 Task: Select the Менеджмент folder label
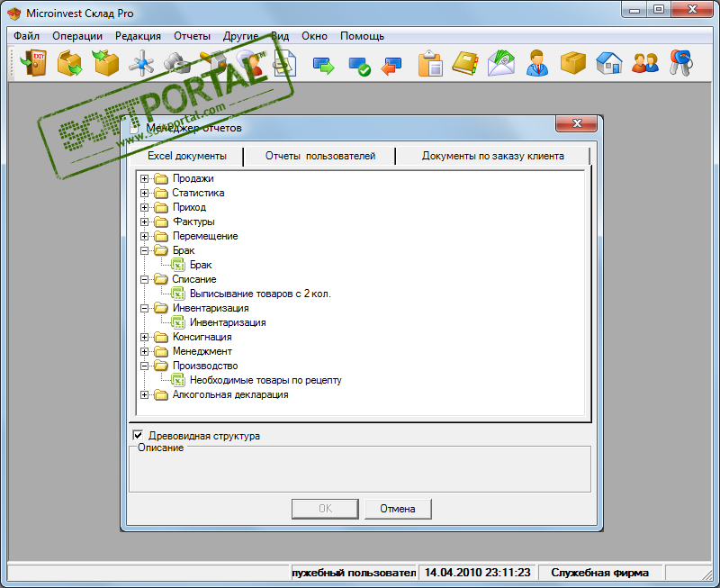coord(202,351)
